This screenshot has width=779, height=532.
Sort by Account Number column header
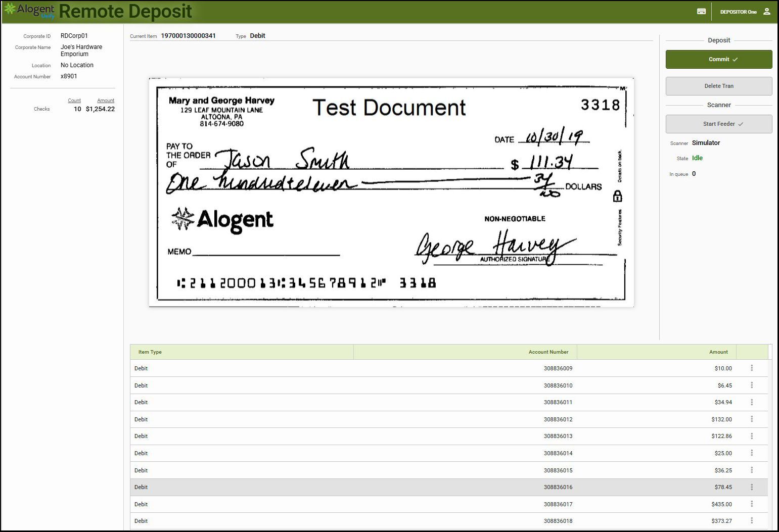(548, 352)
